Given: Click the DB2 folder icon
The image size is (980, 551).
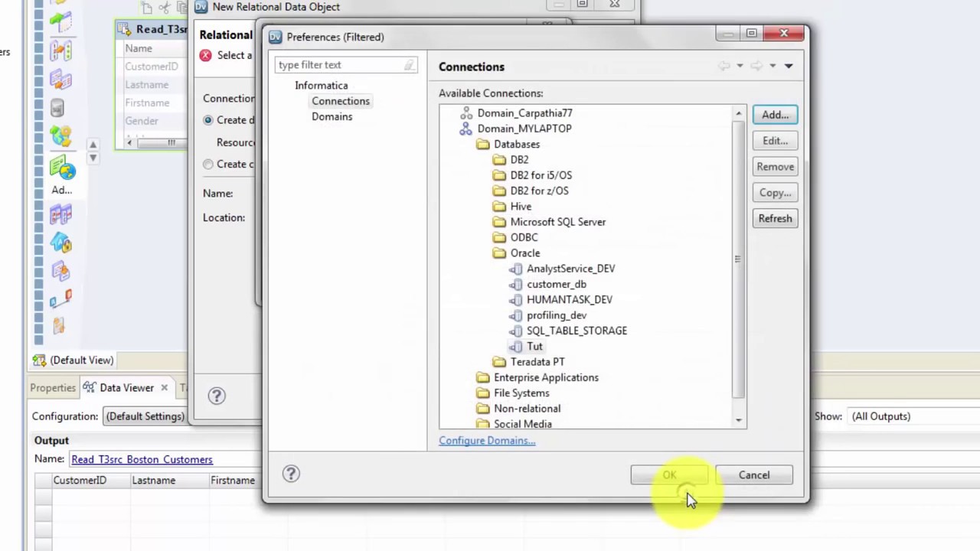Looking at the screenshot, I should pyautogui.click(x=499, y=160).
